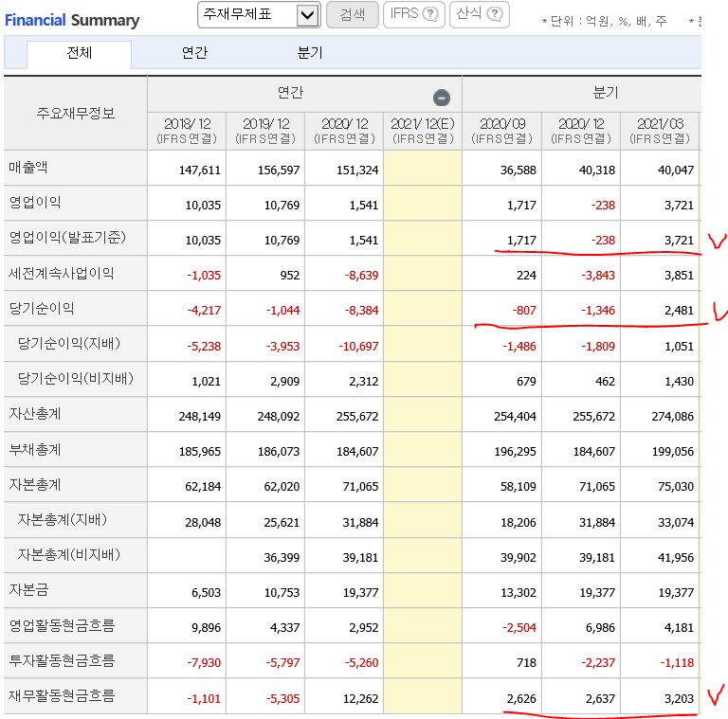Click the 156,597 sales value
The width and height of the screenshot is (728, 719).
[x=279, y=171]
